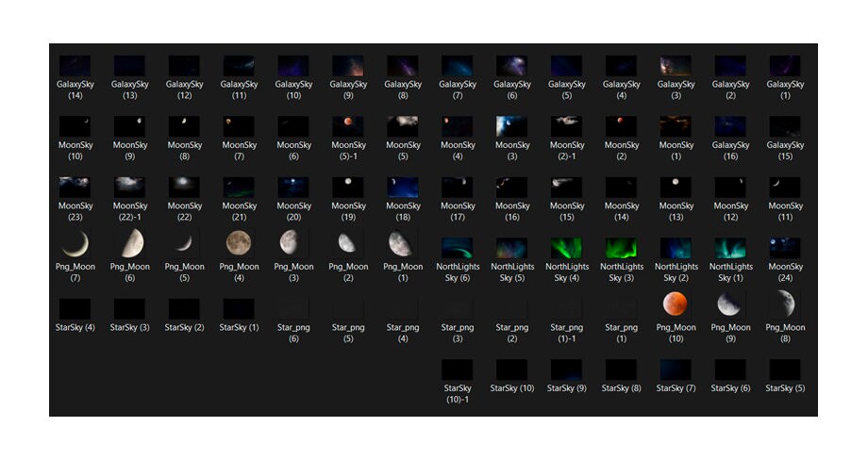Select NorthLights Sky (4) green aurora
The width and height of the screenshot is (868, 460).
click(x=566, y=248)
